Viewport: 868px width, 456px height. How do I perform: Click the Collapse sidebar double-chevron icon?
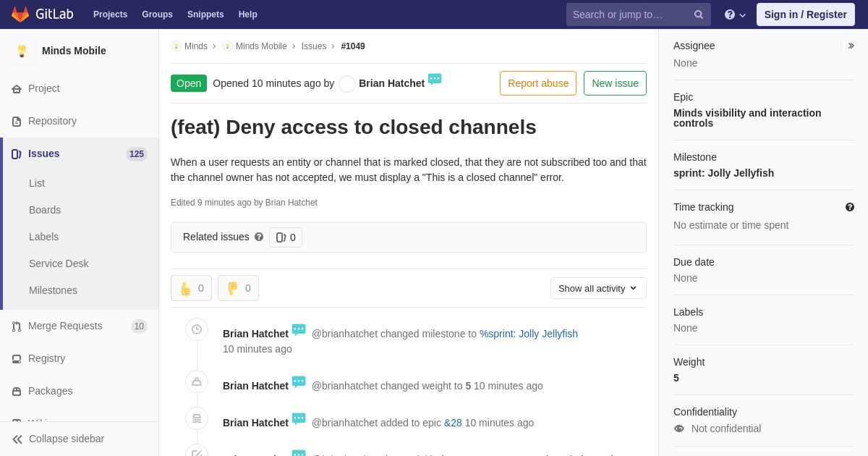pos(17,439)
